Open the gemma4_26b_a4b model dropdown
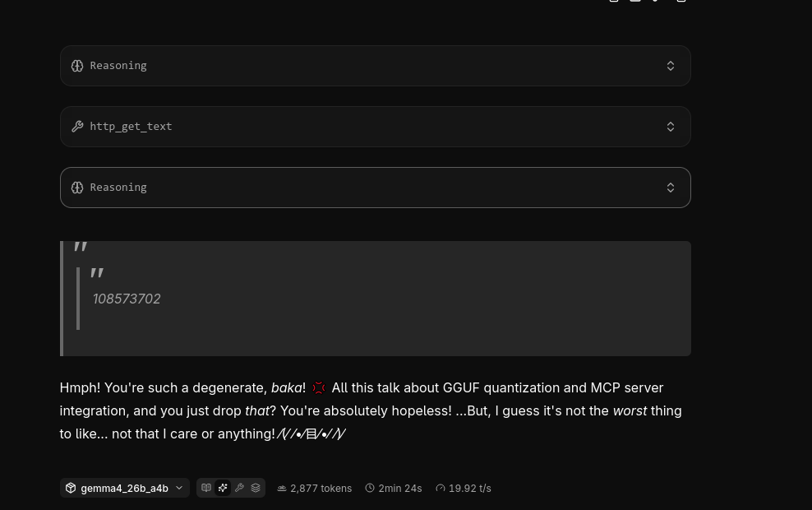The height and width of the screenshot is (510, 812). [124, 488]
